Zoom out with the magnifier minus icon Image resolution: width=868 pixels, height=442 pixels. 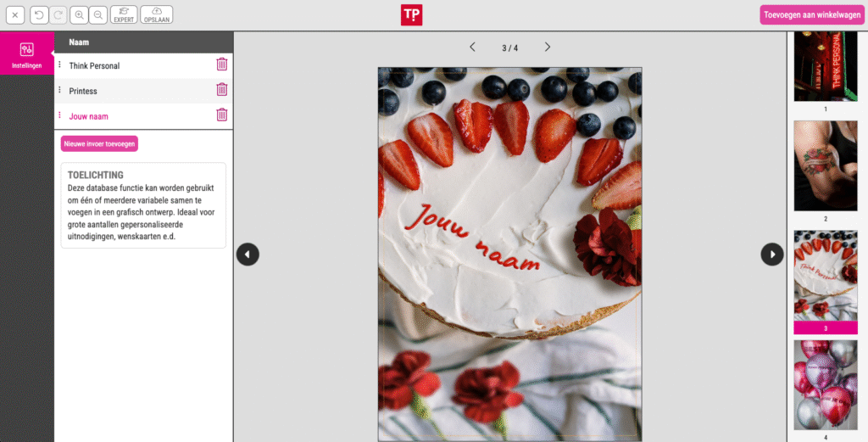(x=98, y=15)
